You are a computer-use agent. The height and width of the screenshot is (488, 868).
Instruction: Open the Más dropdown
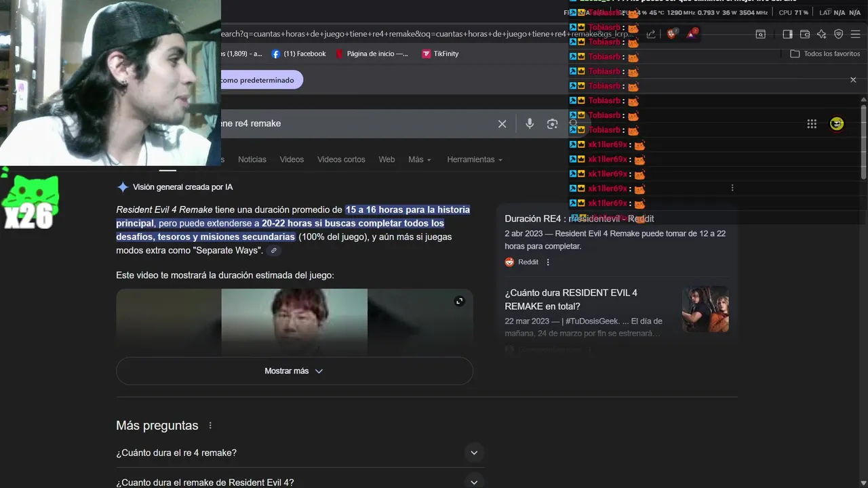pyautogui.click(x=419, y=159)
